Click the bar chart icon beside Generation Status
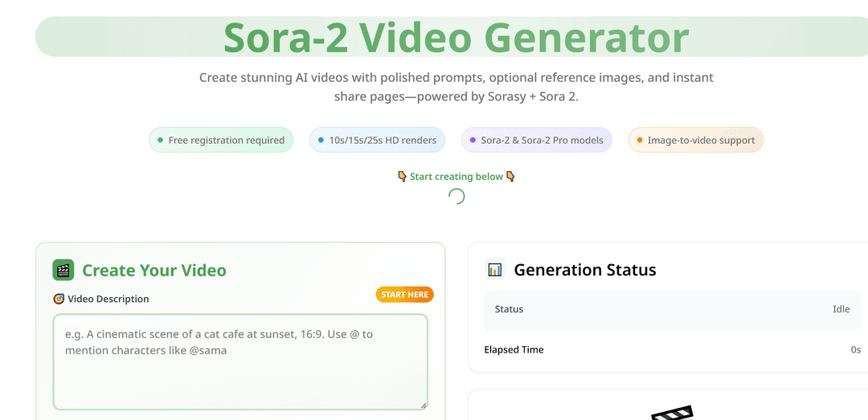The image size is (868, 420). pos(494,270)
